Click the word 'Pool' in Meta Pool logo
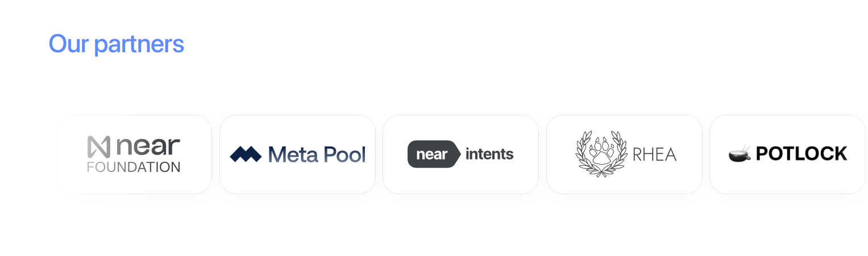Image resolution: width=868 pixels, height=256 pixels. [x=344, y=154]
